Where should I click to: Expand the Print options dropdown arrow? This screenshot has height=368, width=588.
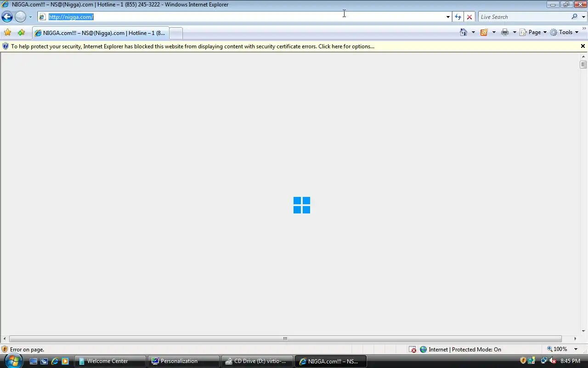514,32
